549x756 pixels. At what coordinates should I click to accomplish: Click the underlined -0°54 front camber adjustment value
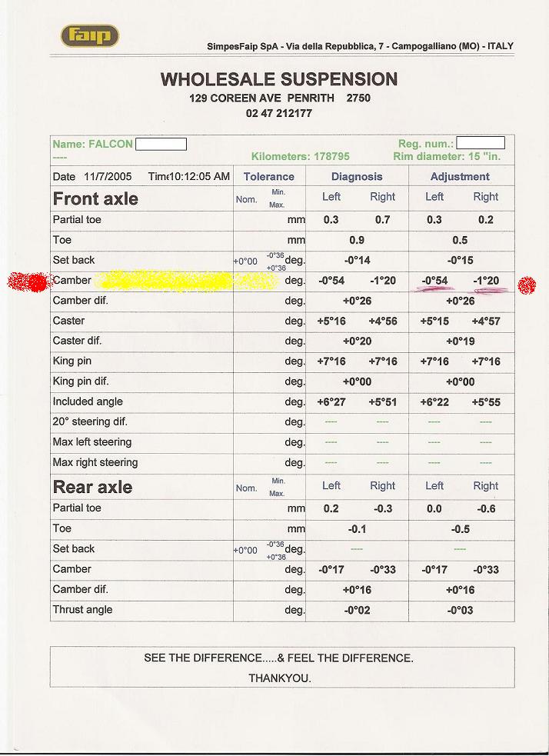(435, 281)
